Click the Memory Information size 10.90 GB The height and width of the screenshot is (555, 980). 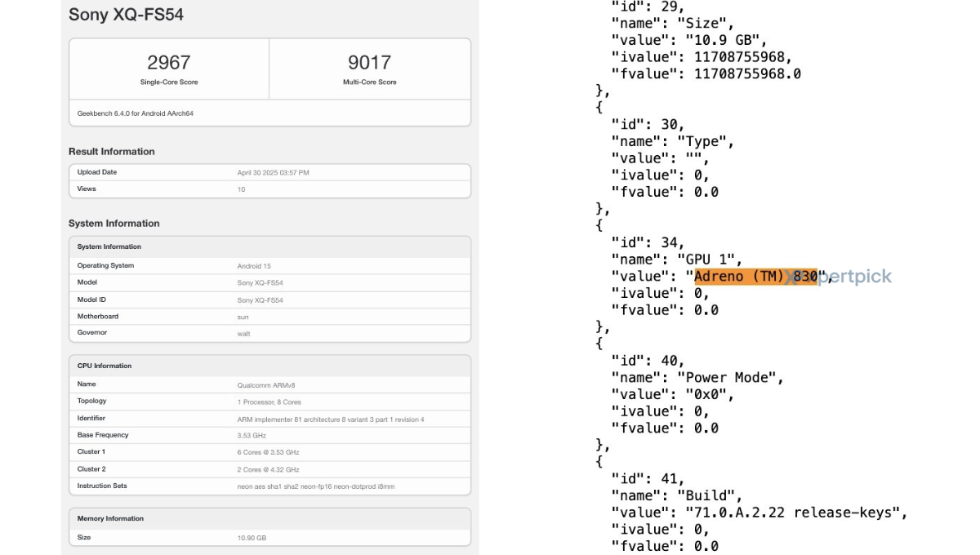pos(252,538)
